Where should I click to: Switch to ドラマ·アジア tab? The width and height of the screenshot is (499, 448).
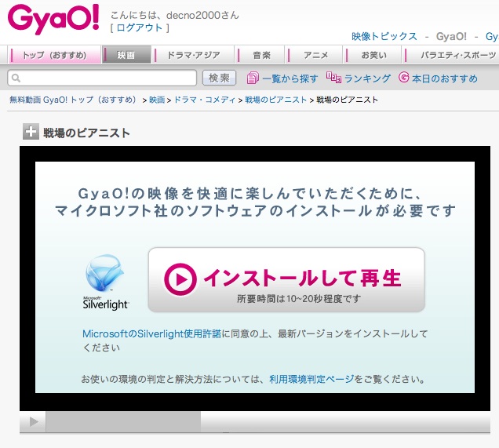194,55
